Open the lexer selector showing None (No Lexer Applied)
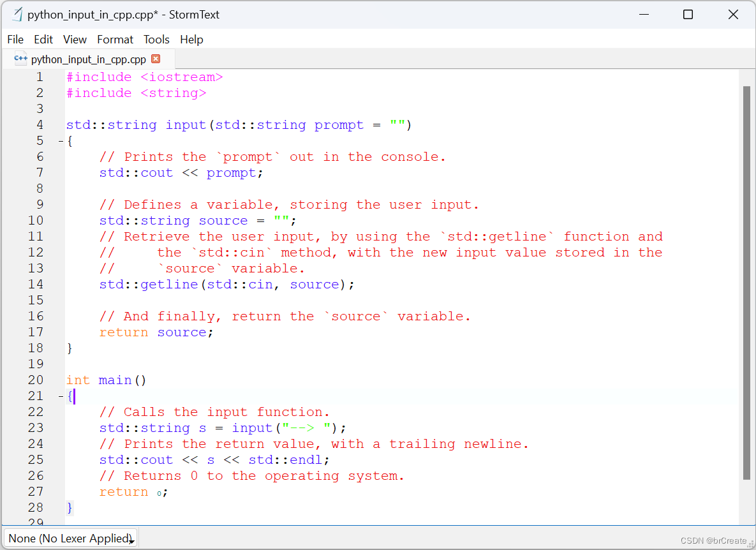 (70, 539)
